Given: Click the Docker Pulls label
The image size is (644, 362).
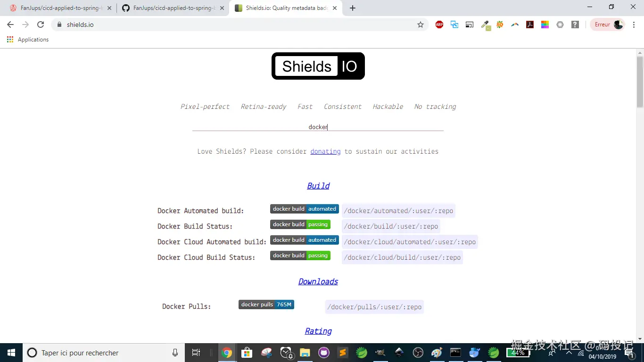Looking at the screenshot, I should [187, 306].
